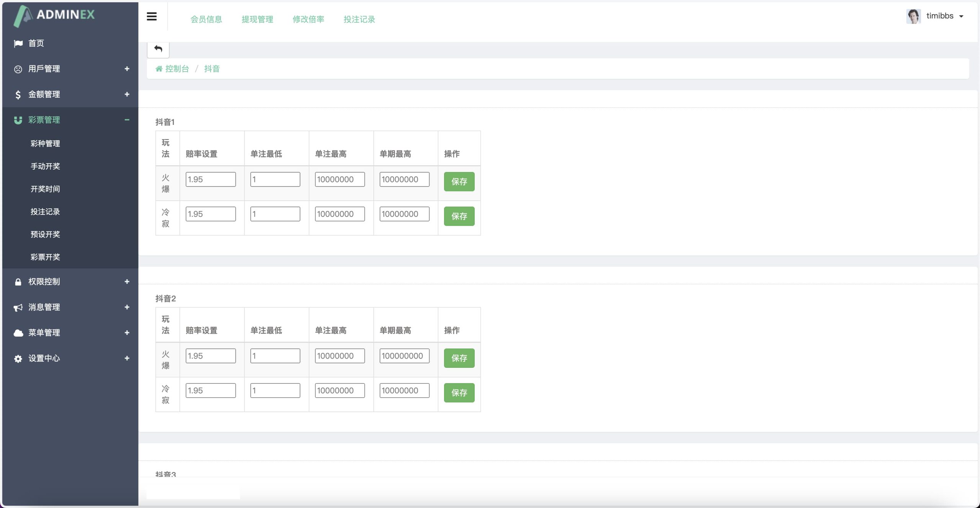
Task: Open the 修改倍率 top tab
Action: [308, 19]
